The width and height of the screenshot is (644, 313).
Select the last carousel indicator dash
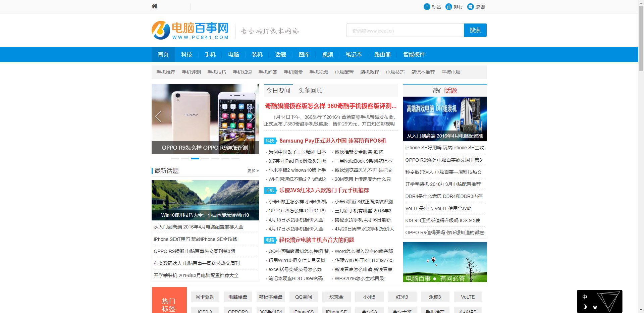(x=235, y=158)
